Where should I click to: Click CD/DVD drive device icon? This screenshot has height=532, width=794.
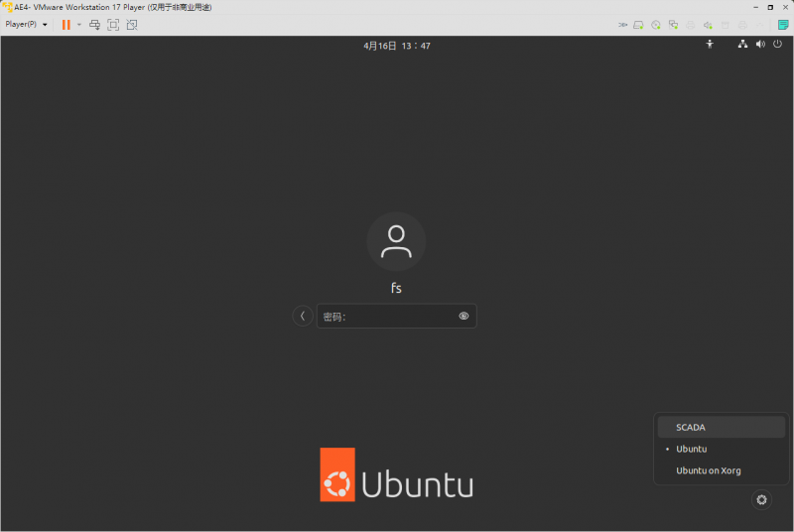pos(656,24)
